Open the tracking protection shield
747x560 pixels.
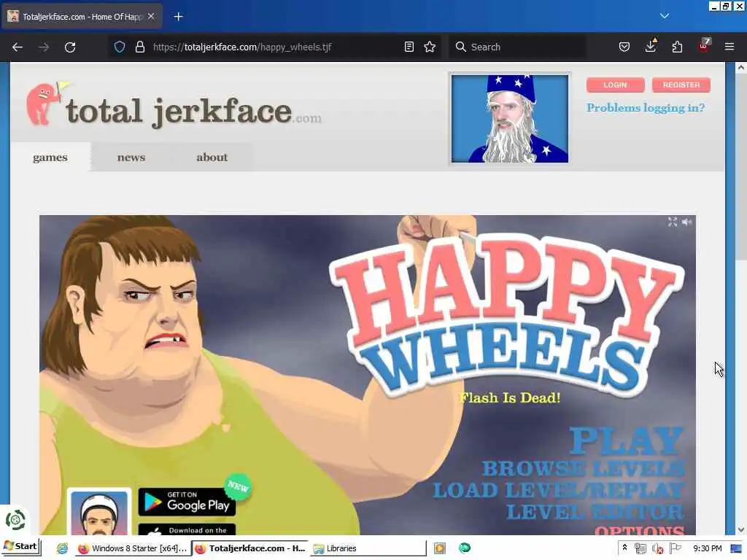point(120,47)
